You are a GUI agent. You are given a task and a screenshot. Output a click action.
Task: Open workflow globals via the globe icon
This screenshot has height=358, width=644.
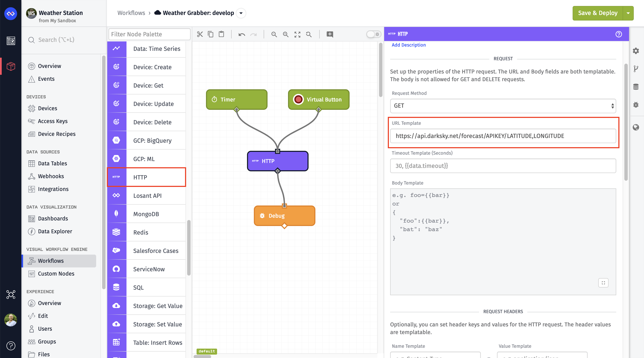coord(636,128)
